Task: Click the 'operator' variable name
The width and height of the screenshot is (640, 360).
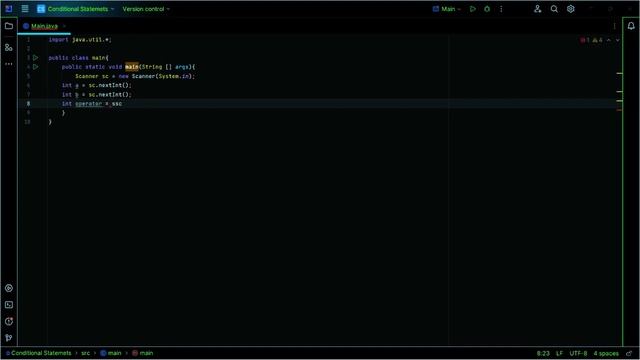Action: click(88, 104)
